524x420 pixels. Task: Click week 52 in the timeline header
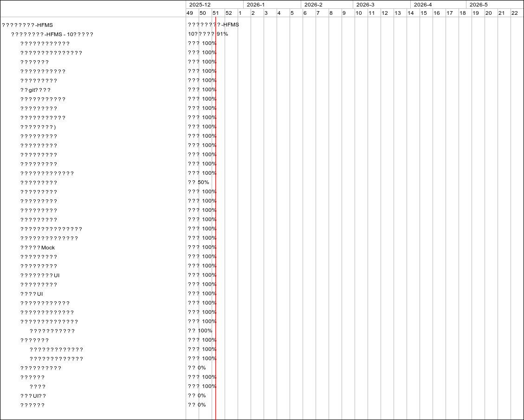[x=229, y=13]
